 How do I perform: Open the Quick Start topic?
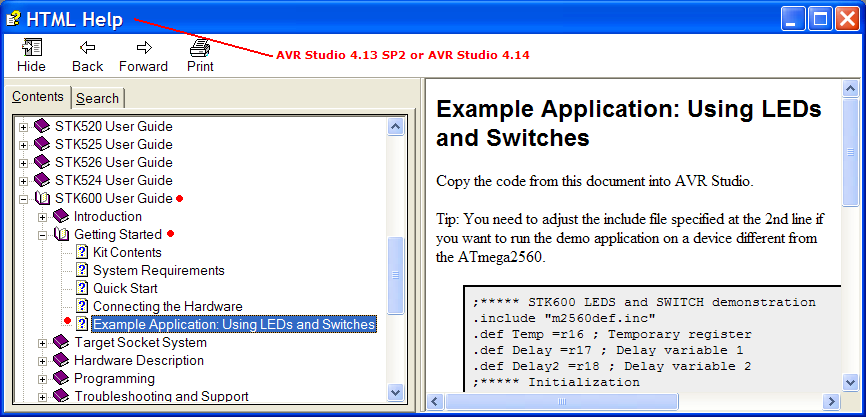[125, 288]
